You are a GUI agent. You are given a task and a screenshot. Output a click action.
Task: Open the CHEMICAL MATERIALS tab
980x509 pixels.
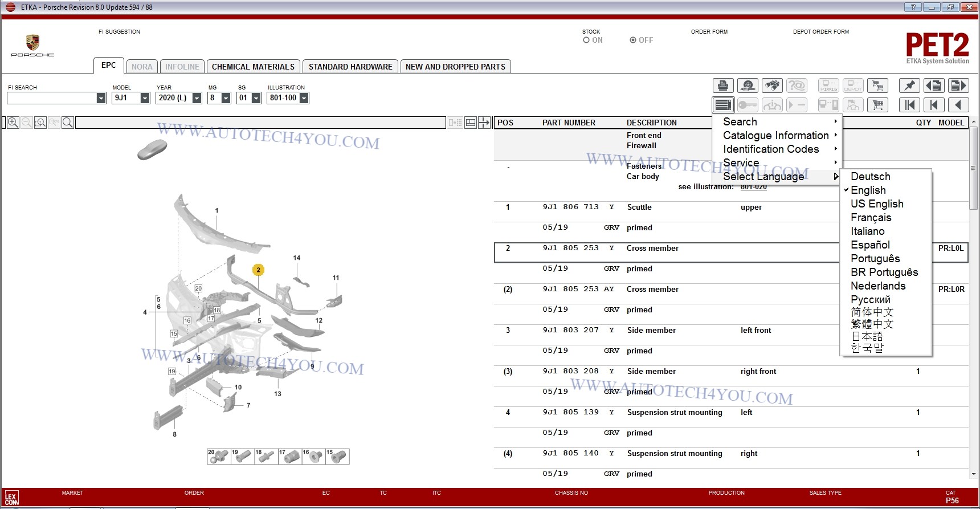point(253,67)
